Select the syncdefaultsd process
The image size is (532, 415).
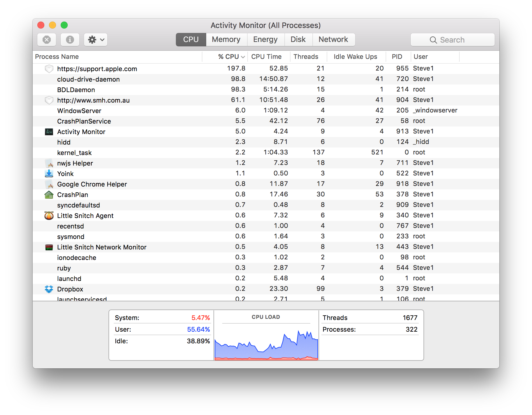[x=266, y=205]
